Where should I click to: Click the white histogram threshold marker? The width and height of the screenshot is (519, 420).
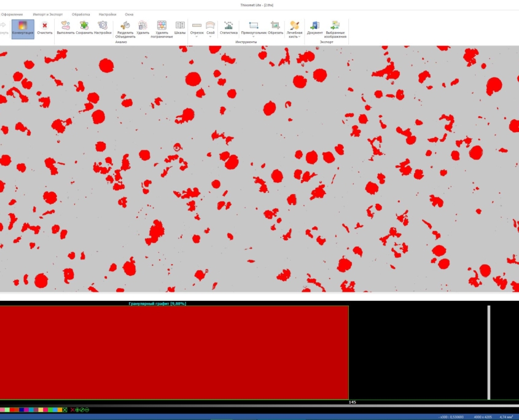(x=489, y=352)
